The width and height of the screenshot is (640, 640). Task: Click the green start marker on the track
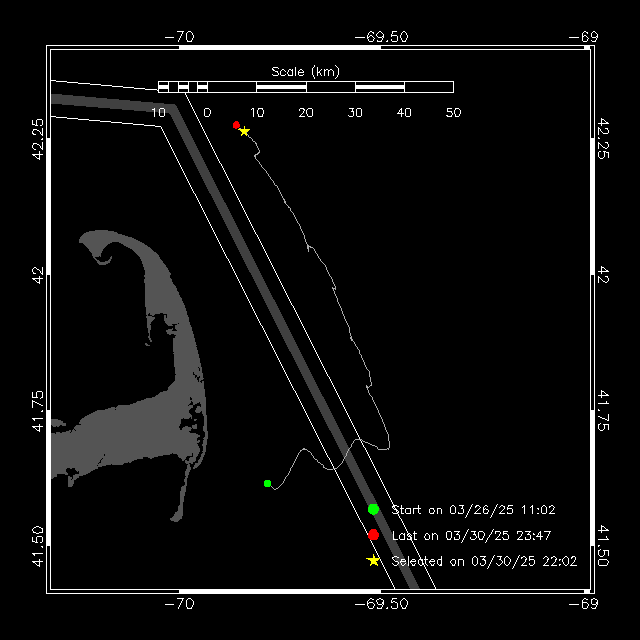pyautogui.click(x=267, y=483)
